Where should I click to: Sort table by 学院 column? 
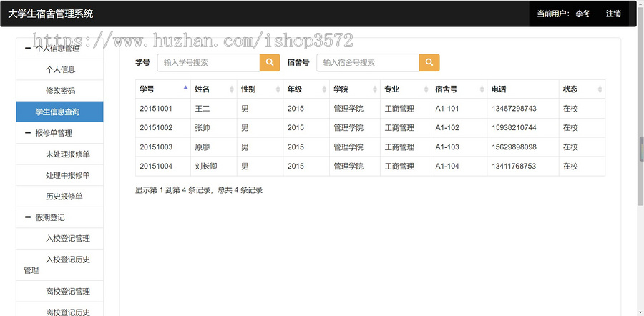click(x=354, y=89)
